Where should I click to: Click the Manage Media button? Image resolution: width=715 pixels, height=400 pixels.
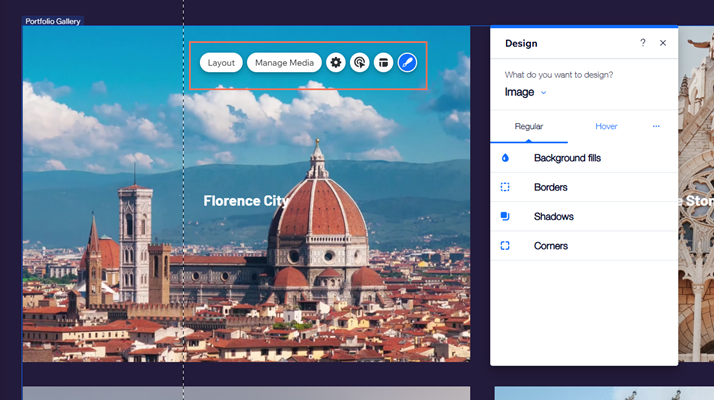(x=285, y=63)
